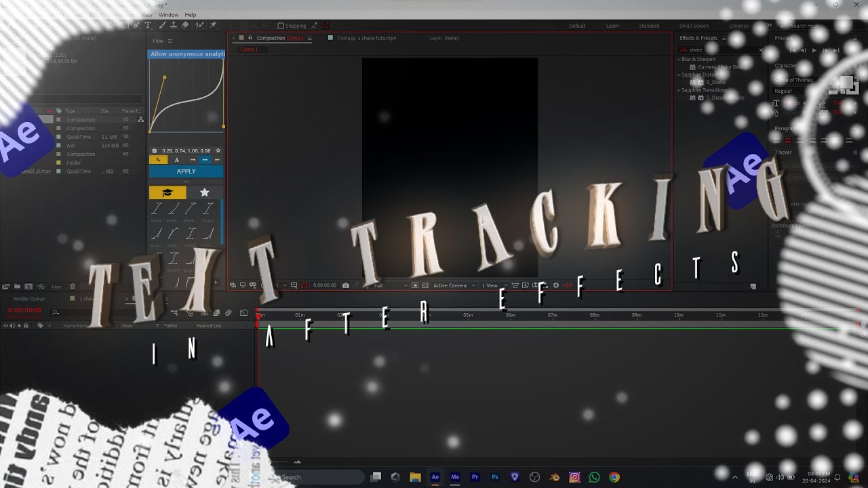Open the Window menu
This screenshot has width=868, height=488.
point(168,15)
